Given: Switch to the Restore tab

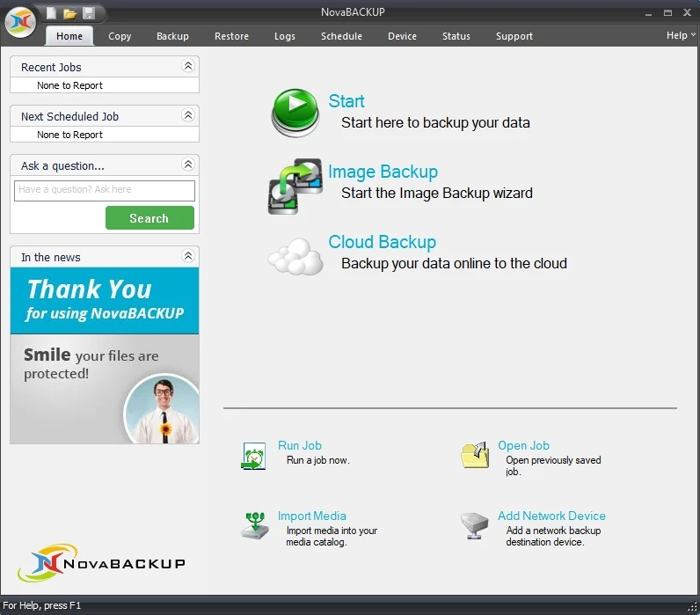Looking at the screenshot, I should pyautogui.click(x=231, y=36).
